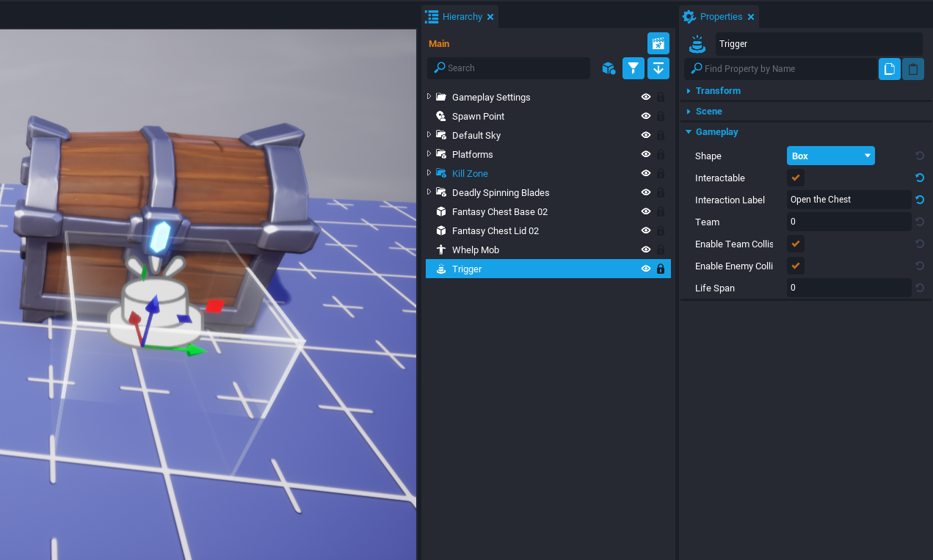
Task: Switch to the Hierarchy tab
Action: [462, 17]
